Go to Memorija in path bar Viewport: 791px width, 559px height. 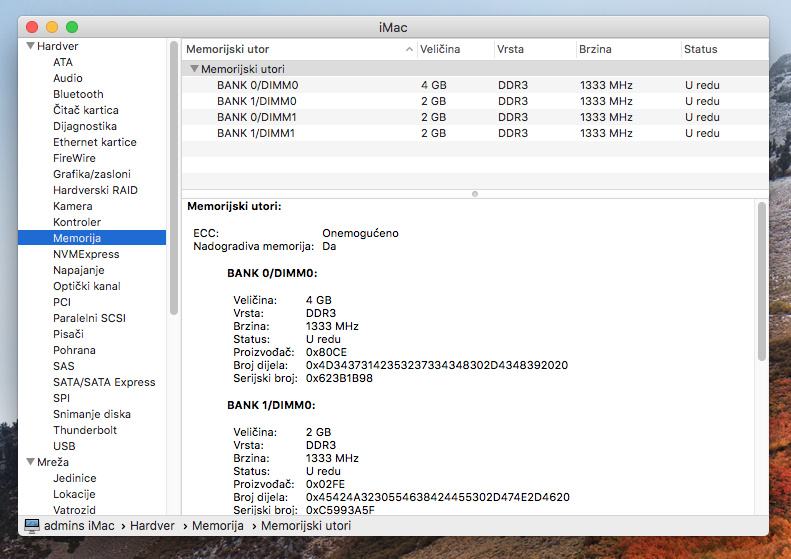pos(218,526)
